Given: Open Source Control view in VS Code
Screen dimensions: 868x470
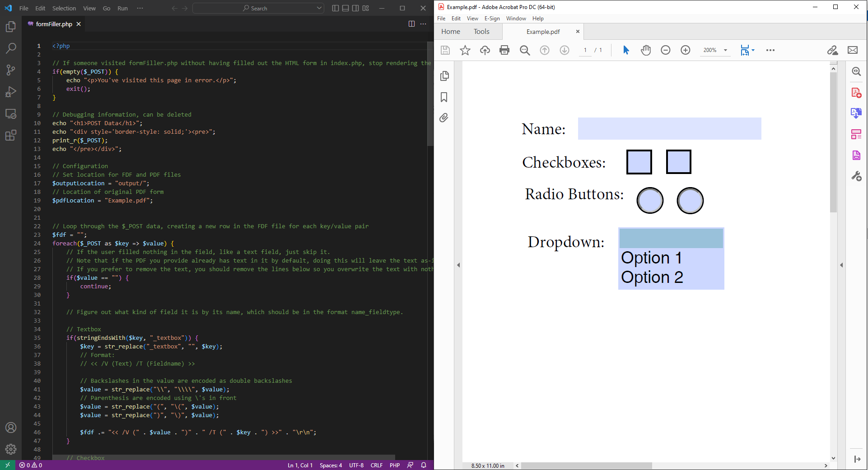Looking at the screenshot, I should pyautogui.click(x=11, y=70).
